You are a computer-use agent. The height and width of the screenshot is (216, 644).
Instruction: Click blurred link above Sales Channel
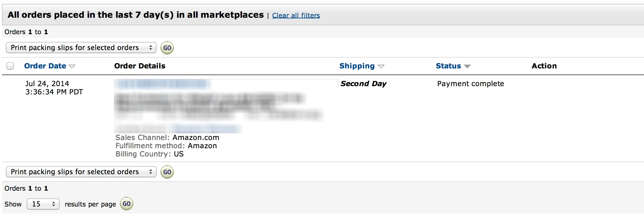point(206,129)
